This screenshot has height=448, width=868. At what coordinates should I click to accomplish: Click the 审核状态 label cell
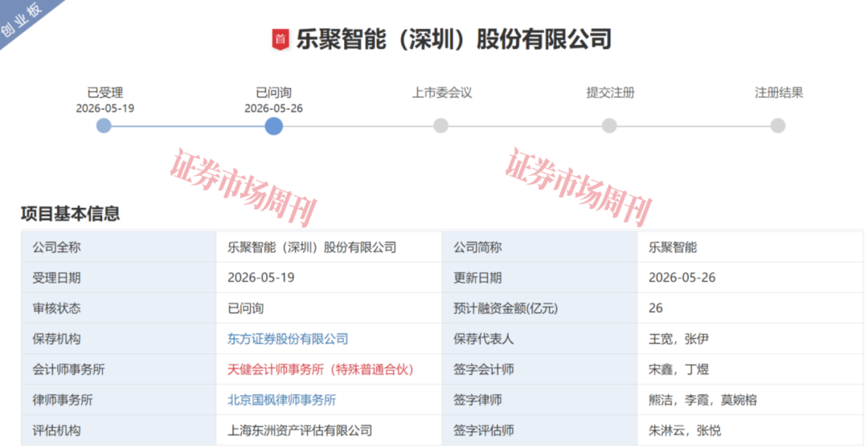118,308
